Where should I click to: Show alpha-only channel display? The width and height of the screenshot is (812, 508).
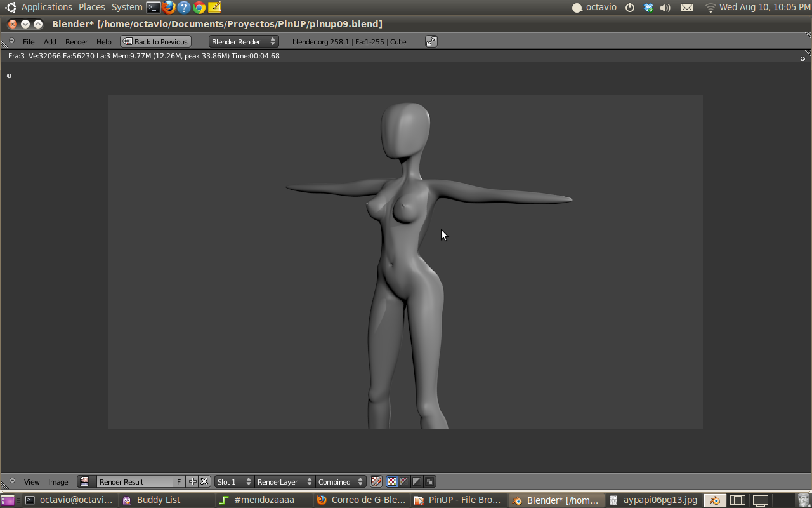click(x=417, y=481)
